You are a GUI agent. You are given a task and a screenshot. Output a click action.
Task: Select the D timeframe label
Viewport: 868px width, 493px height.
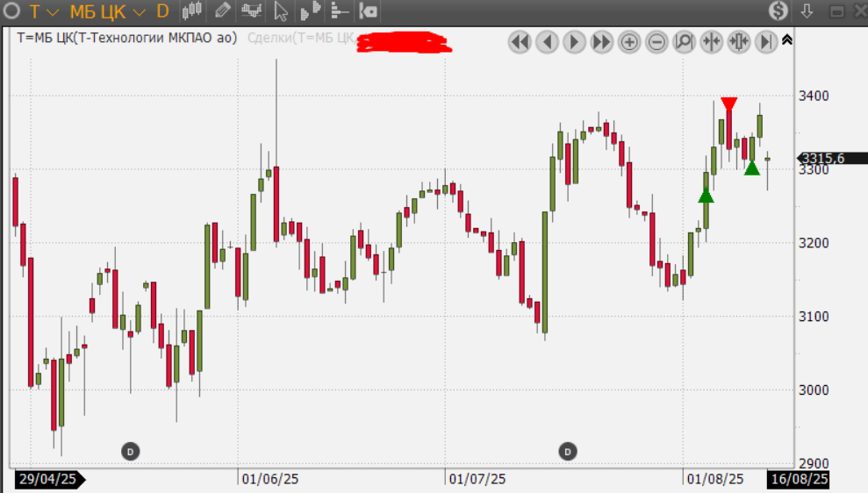click(x=162, y=11)
